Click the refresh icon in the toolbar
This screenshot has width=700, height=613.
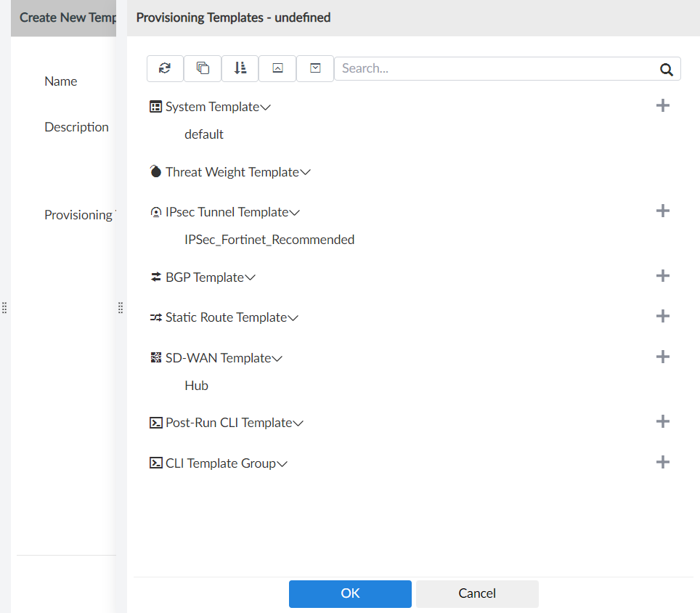[x=165, y=68]
